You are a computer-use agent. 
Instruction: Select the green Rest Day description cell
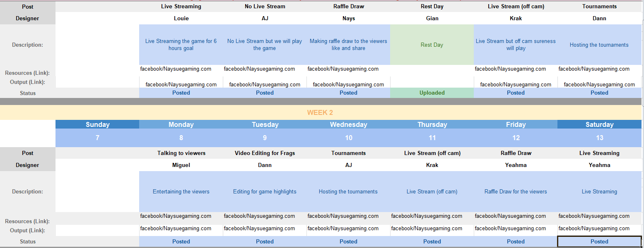432,45
